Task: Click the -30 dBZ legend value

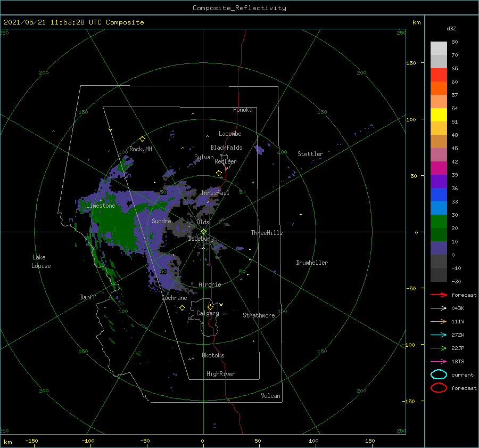Action: coord(457,281)
